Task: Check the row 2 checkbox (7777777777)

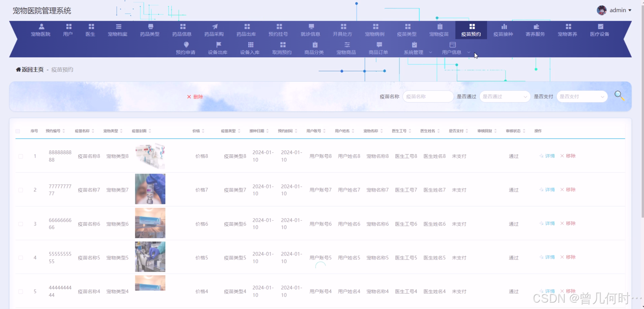Action: click(x=21, y=190)
